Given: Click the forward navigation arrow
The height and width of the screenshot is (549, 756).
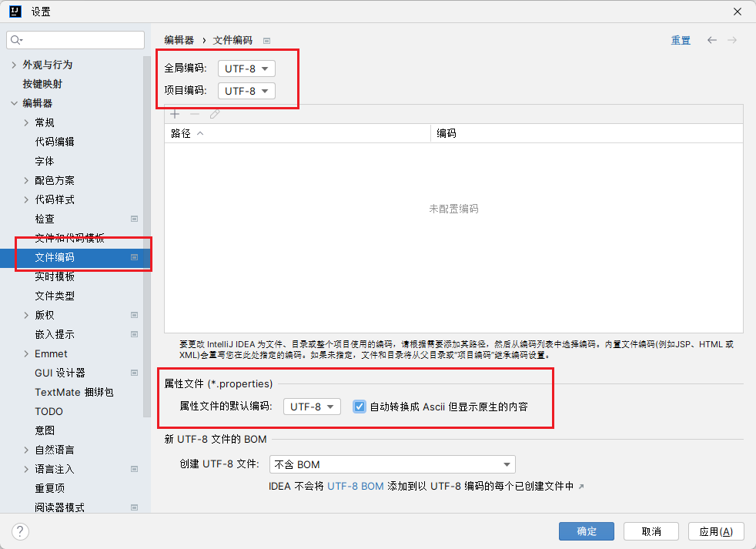Looking at the screenshot, I should tap(732, 40).
